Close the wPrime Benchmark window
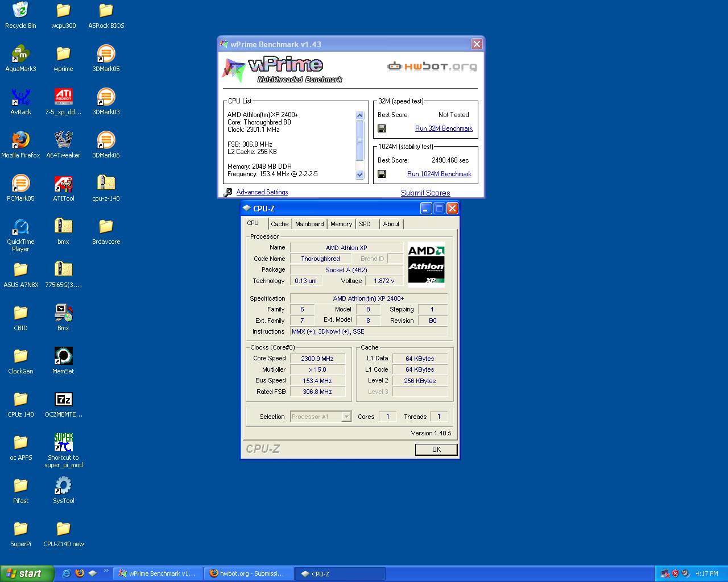The image size is (728, 582). [477, 44]
